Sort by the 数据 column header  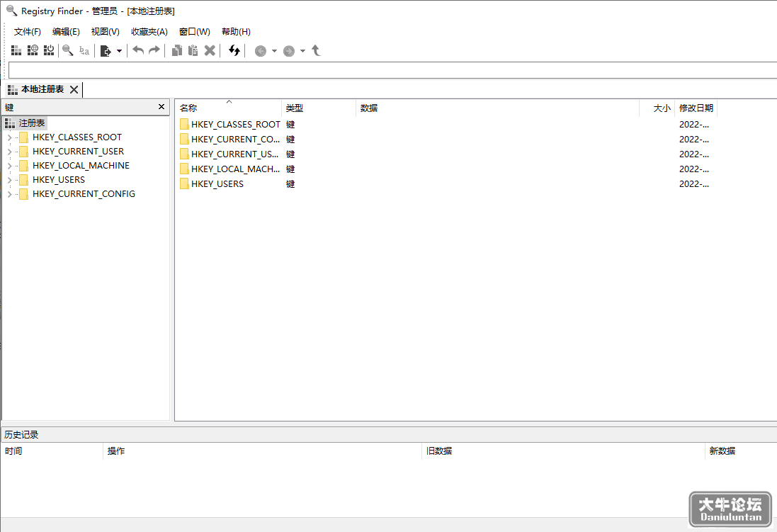[497, 108]
